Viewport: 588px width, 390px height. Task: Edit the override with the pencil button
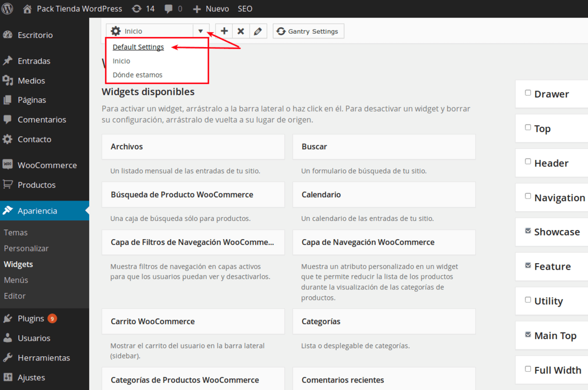(258, 31)
